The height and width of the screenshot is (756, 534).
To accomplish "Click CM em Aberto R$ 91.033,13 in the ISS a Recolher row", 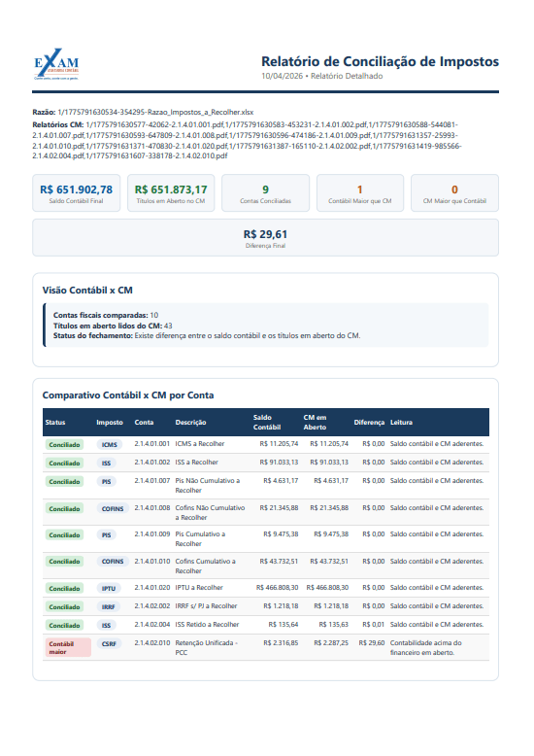I will click(329, 462).
